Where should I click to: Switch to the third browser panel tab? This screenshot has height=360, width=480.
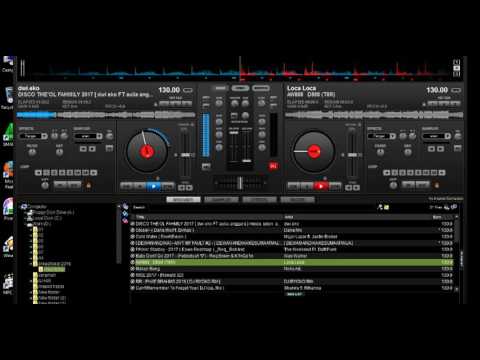tap(259, 199)
